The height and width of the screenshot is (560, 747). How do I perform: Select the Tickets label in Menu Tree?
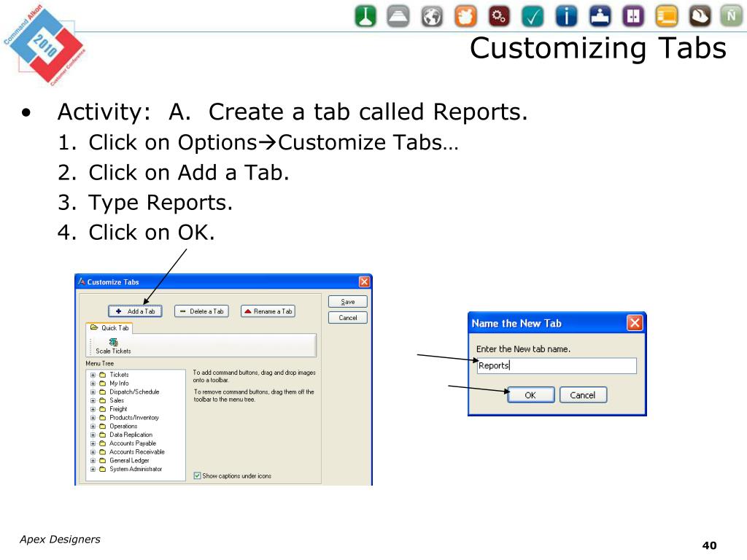(x=119, y=375)
